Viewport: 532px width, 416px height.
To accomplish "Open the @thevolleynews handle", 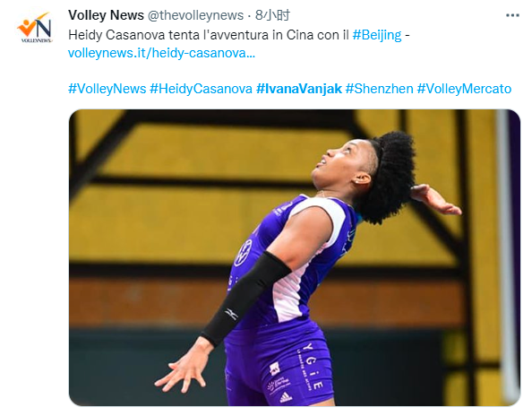I will (195, 15).
